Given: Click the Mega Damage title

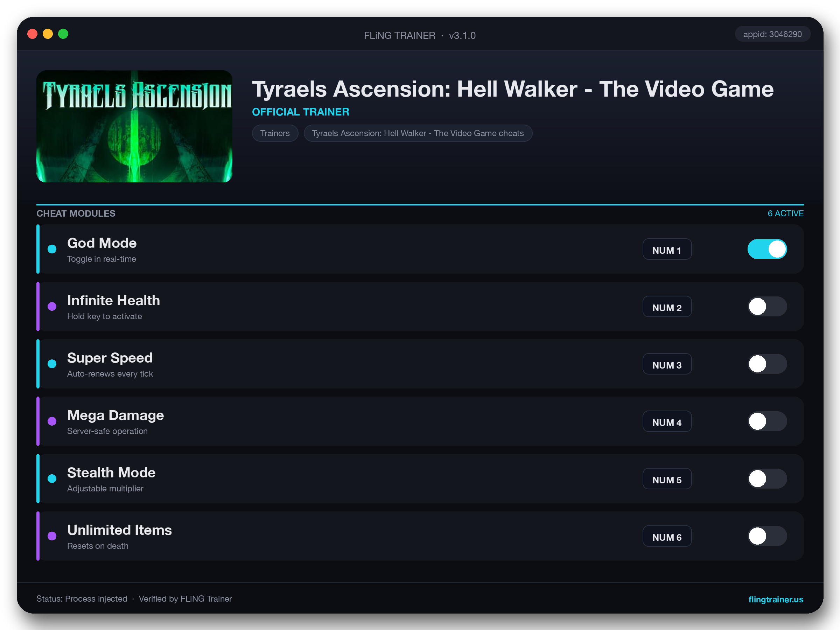Looking at the screenshot, I should [x=115, y=415].
